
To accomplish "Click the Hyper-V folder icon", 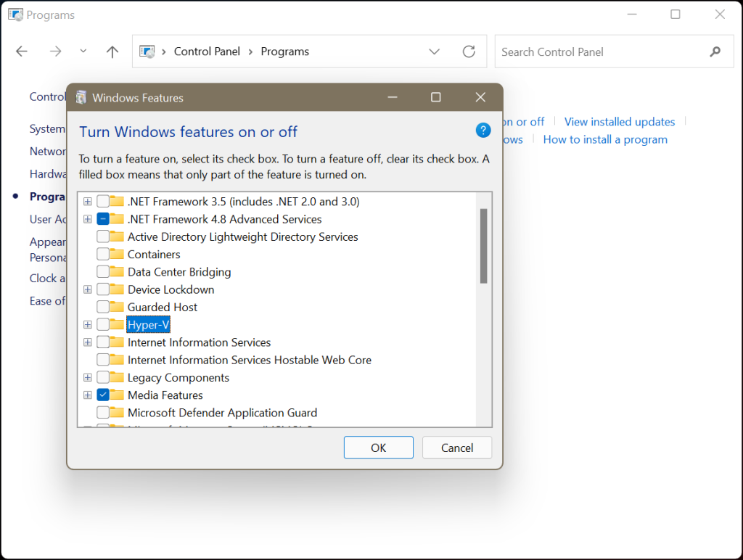I will (x=115, y=324).
